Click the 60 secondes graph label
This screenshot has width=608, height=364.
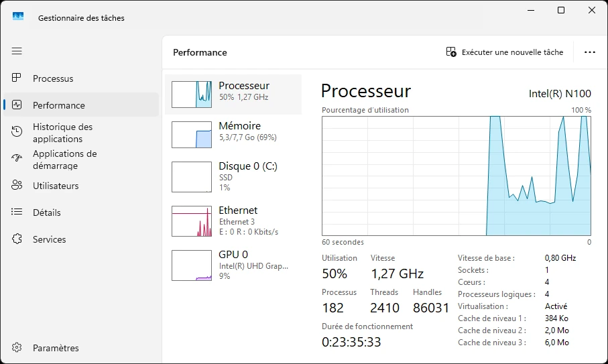coord(343,242)
